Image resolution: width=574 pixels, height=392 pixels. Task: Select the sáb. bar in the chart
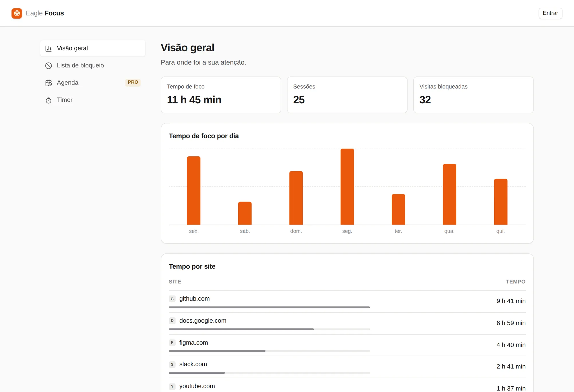coord(245,213)
